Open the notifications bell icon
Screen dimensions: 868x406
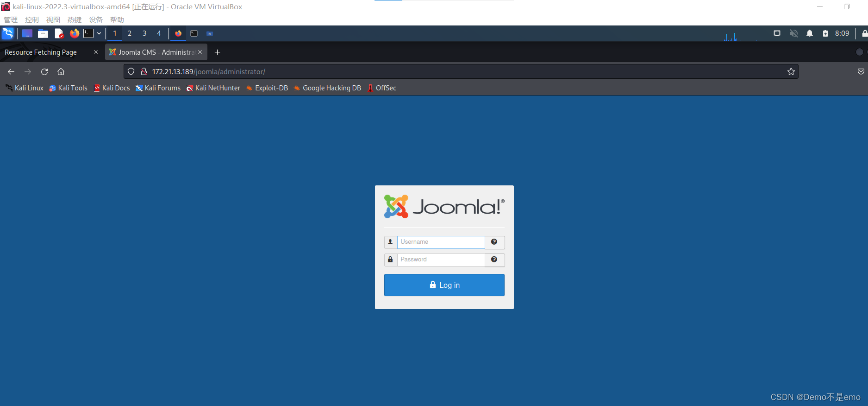810,33
